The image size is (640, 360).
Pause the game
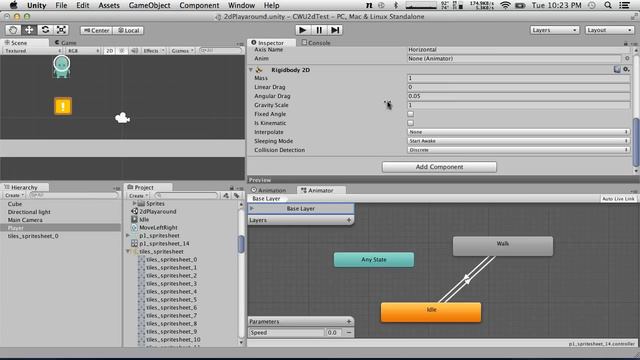point(319,30)
